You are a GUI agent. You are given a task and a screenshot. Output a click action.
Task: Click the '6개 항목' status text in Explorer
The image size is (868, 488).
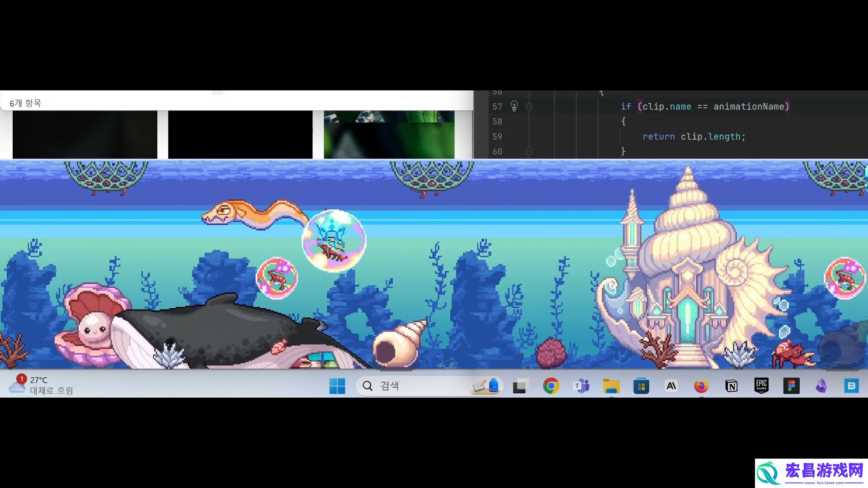[x=25, y=103]
